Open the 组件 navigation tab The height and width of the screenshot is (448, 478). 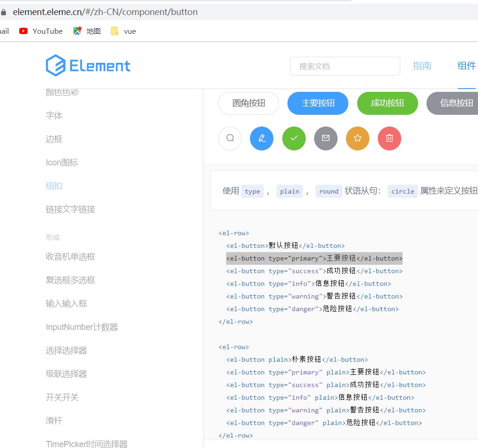tap(467, 66)
